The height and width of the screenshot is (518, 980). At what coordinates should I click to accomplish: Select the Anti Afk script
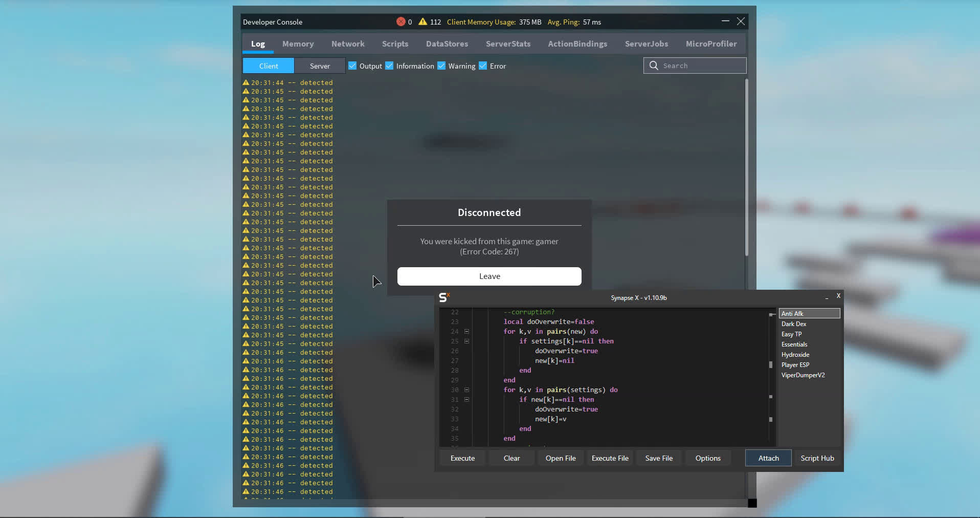pos(810,313)
